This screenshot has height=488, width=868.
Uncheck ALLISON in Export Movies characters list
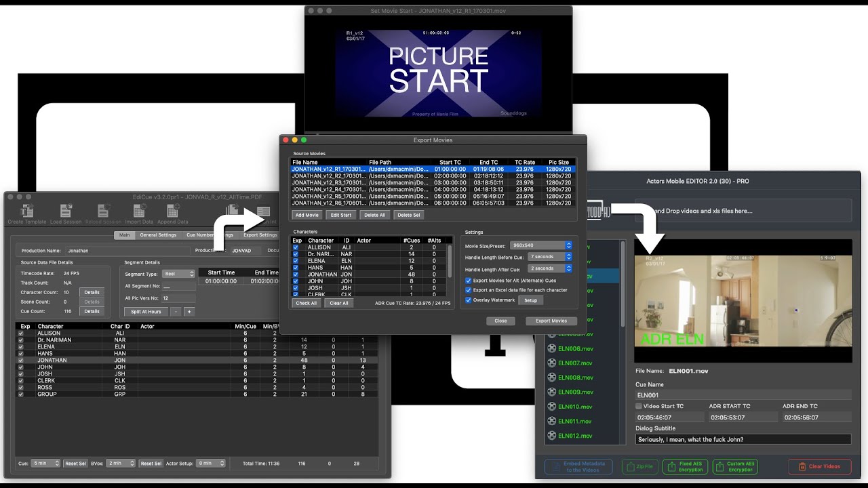296,247
